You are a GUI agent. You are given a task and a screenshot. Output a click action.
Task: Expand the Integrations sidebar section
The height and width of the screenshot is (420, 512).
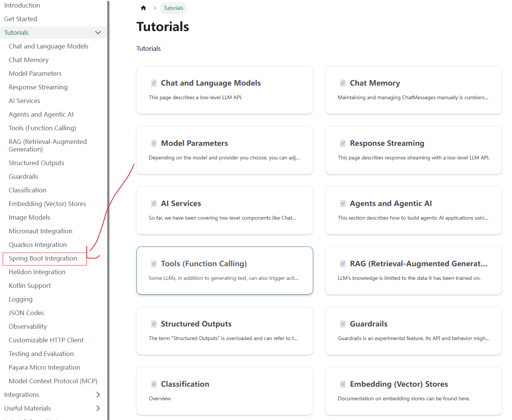pyautogui.click(x=98, y=395)
